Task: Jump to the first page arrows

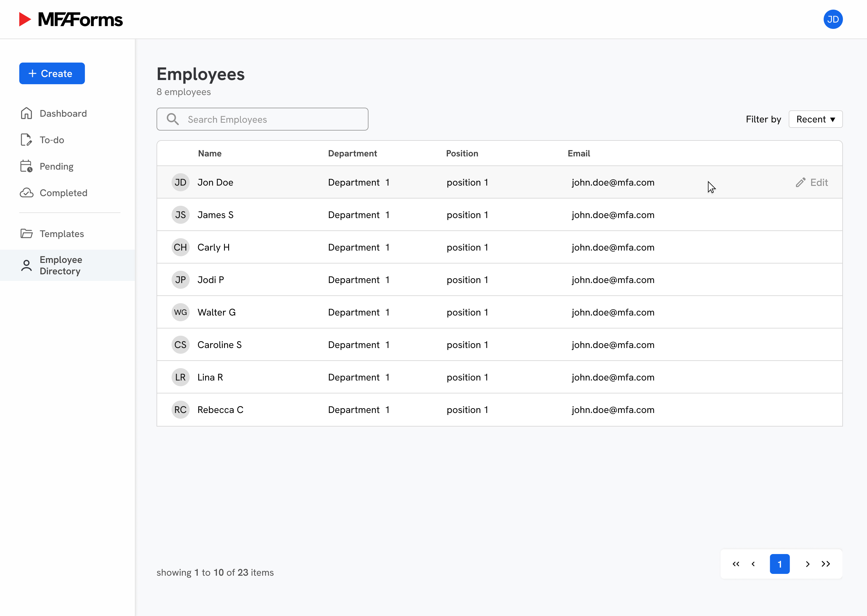Action: [x=736, y=564]
